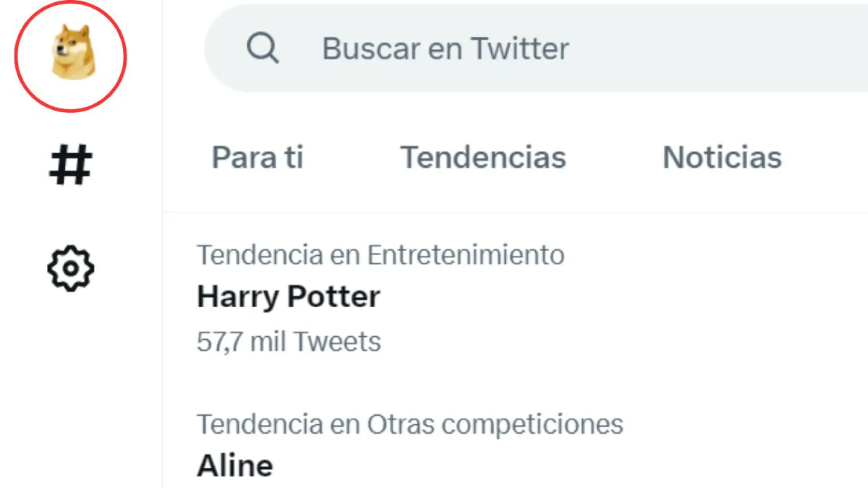868x488 pixels.
Task: Click blank space right of Harry Potter trend
Action: pos(633,297)
